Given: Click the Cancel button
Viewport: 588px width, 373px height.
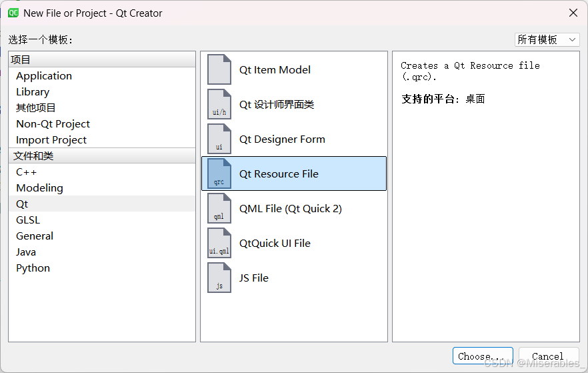Looking at the screenshot, I should (x=548, y=356).
